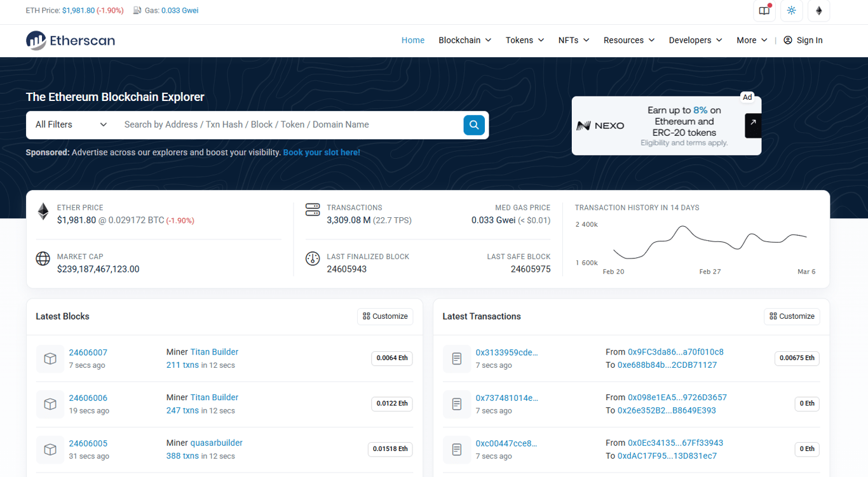Screen dimensions: 868x477
Task: Open miner Titan Builder link
Action: [x=214, y=352]
